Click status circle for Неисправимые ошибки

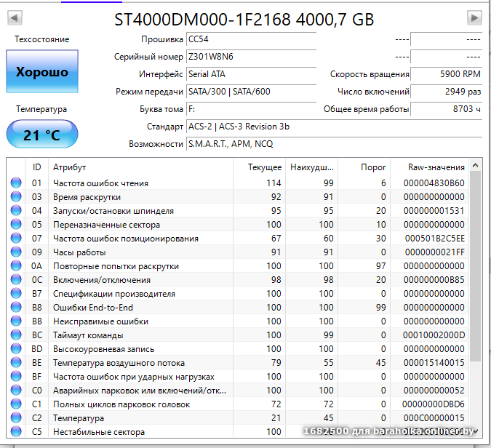[16, 321]
